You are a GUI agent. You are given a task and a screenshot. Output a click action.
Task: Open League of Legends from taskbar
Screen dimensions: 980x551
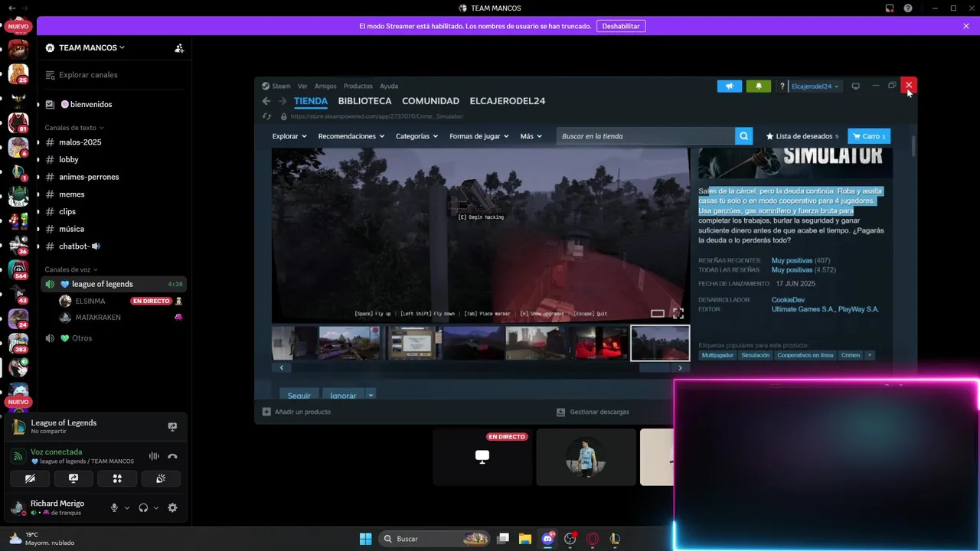[615, 539]
